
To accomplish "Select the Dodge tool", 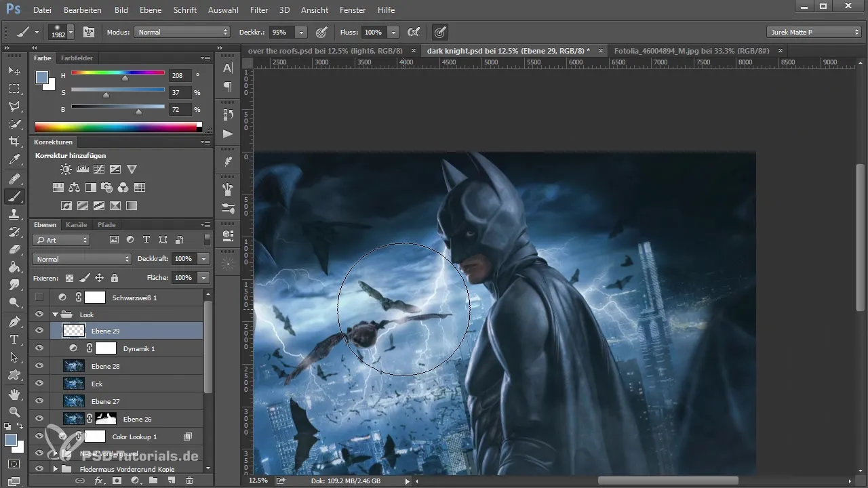I will 14,302.
